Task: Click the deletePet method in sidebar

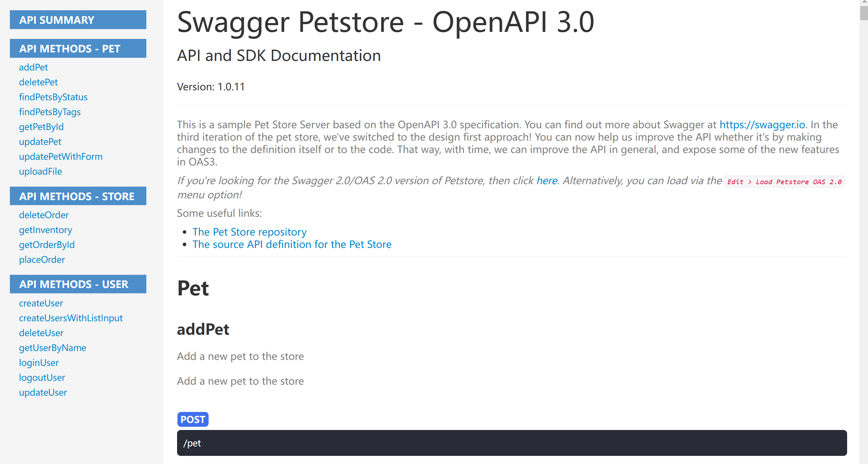Action: (37, 82)
